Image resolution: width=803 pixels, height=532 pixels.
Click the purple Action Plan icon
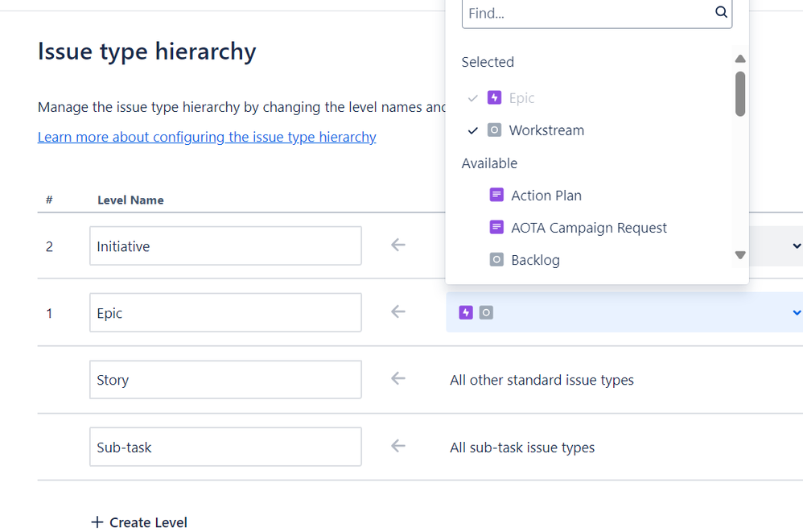click(x=496, y=196)
